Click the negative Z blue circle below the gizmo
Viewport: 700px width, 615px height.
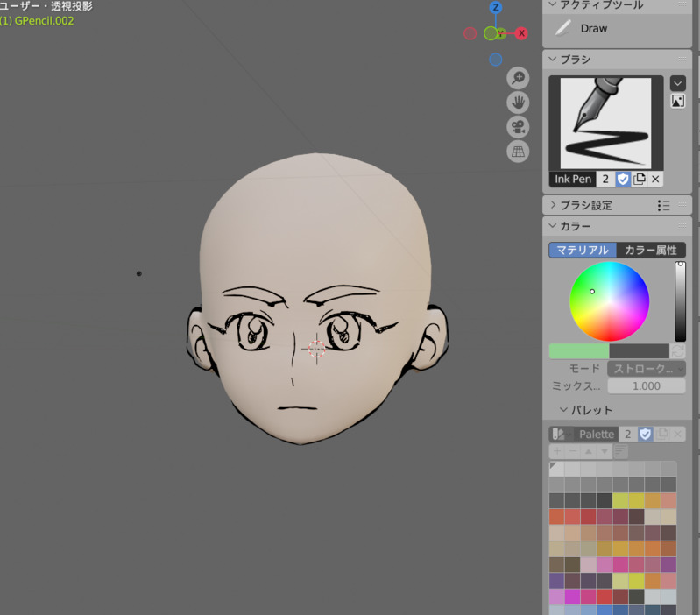click(x=496, y=60)
